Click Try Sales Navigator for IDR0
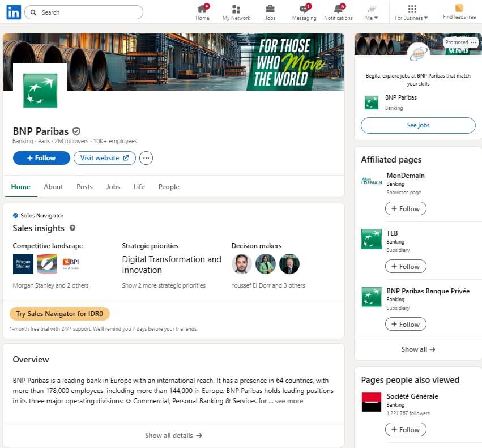Viewport: 482px width, 448px height. click(59, 314)
